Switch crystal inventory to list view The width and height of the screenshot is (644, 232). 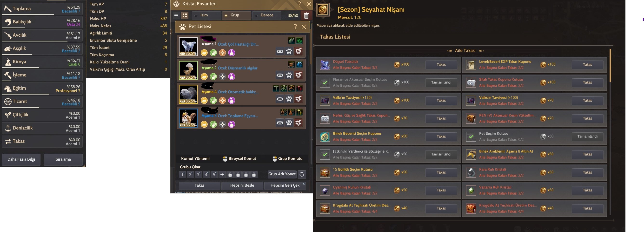point(176,15)
